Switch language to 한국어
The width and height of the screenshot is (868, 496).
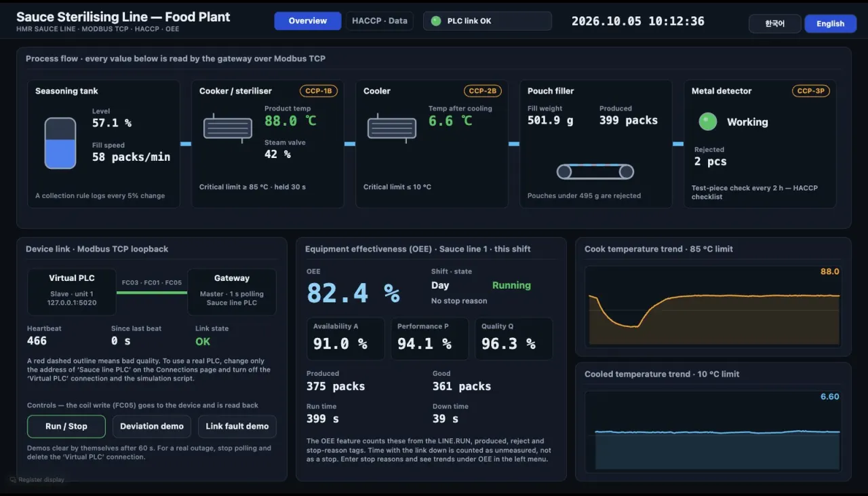pyautogui.click(x=775, y=24)
